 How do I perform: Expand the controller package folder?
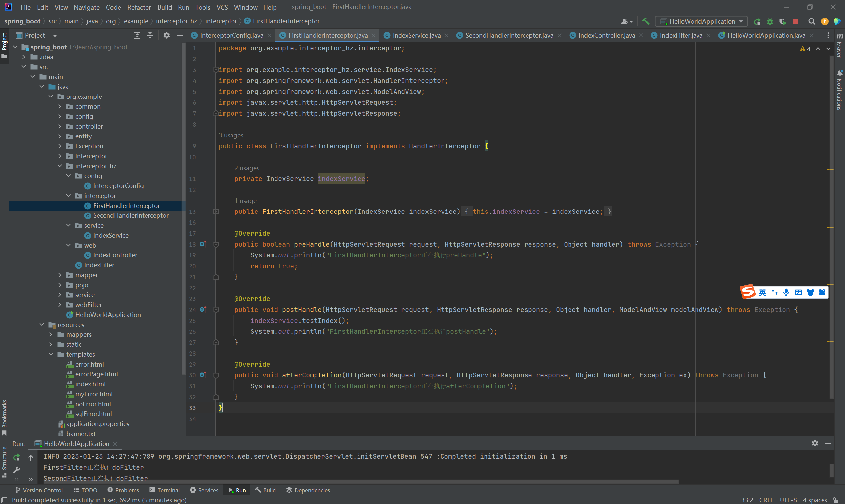click(x=60, y=126)
